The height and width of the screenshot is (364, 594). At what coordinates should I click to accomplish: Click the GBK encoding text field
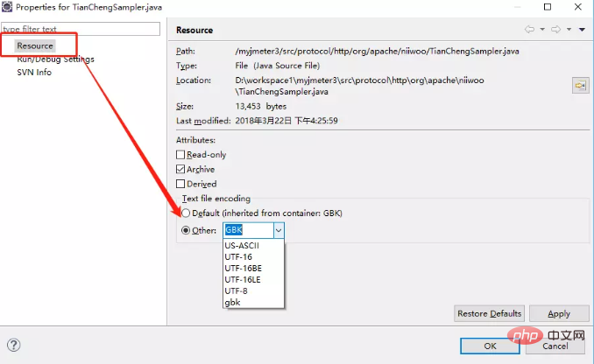click(249, 230)
